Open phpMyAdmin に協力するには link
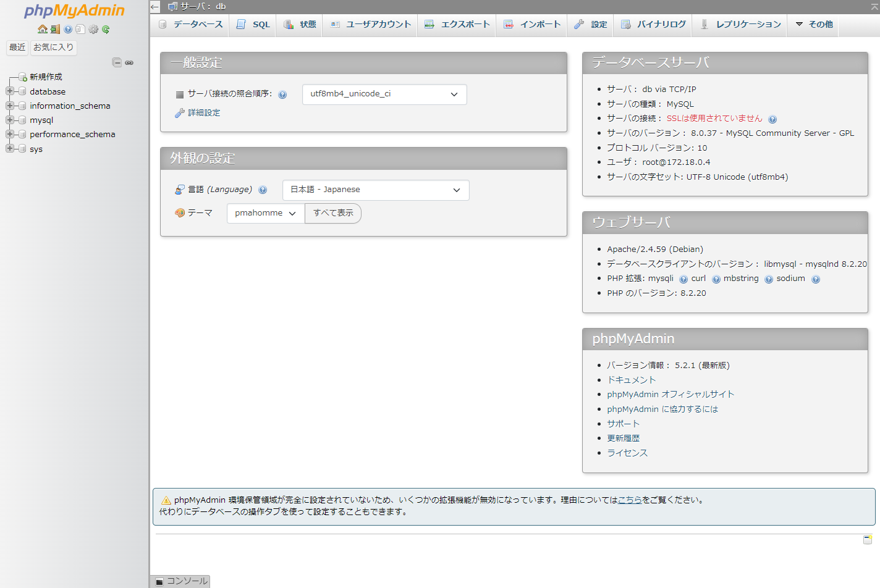 662,409
